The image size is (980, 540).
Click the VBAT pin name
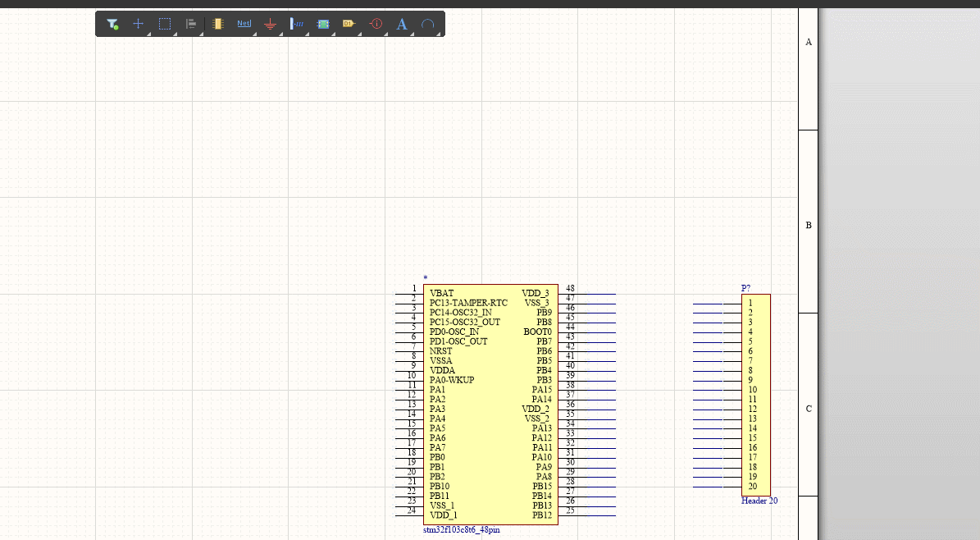442,294
